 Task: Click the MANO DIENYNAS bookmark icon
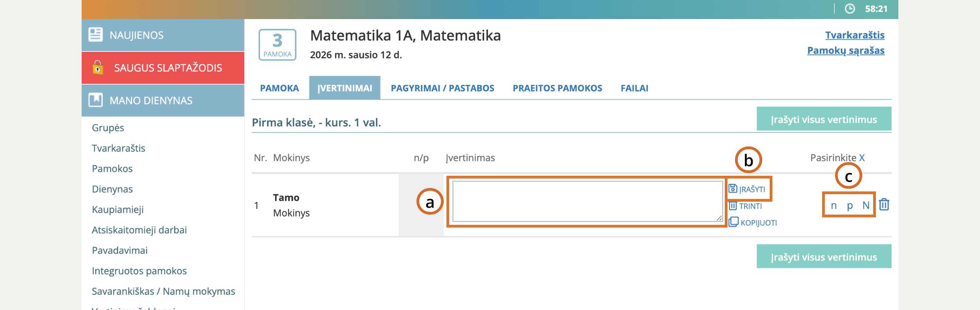(96, 100)
